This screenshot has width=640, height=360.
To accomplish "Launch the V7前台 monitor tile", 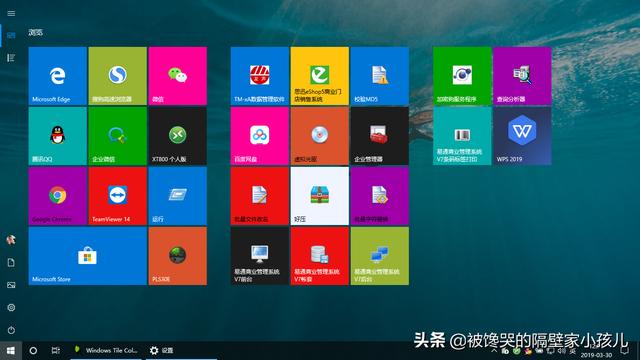I will click(x=260, y=256).
